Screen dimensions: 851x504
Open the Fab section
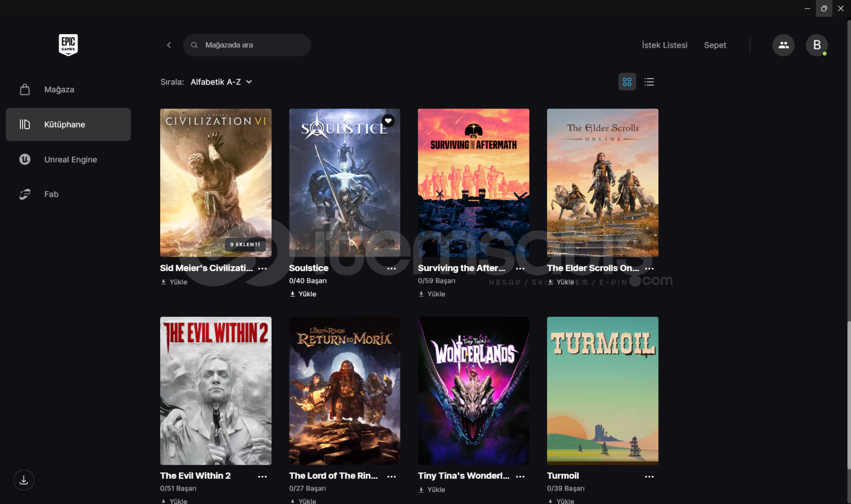point(68,194)
